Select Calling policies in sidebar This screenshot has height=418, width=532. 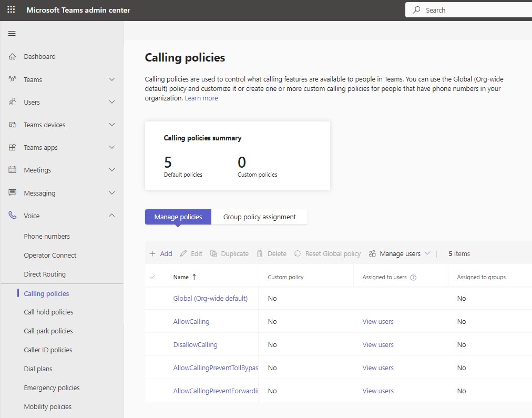click(46, 293)
